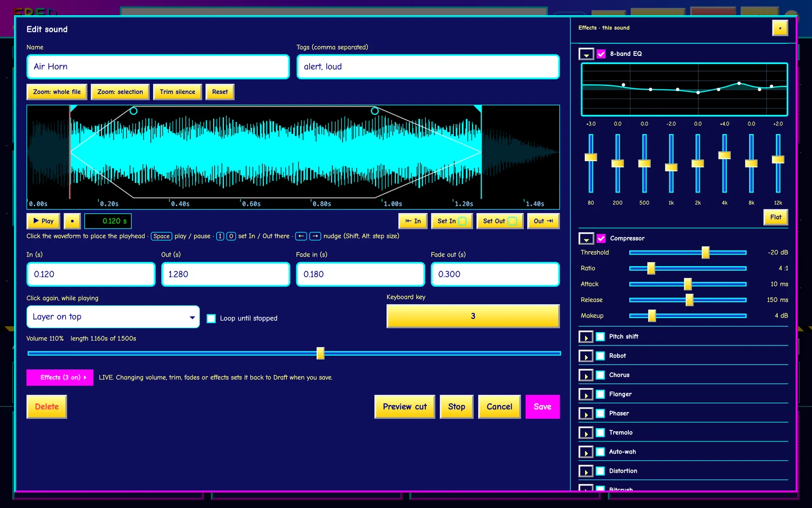The height and width of the screenshot is (508, 812).
Task: Click the Cancel button
Action: click(499, 407)
